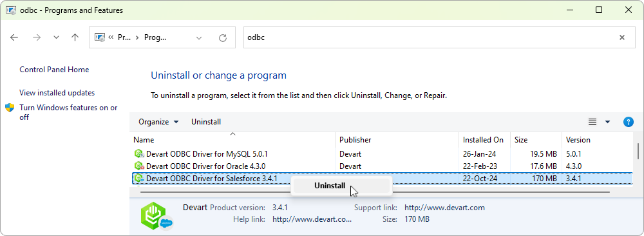Go to Control Panel Home

click(x=54, y=70)
